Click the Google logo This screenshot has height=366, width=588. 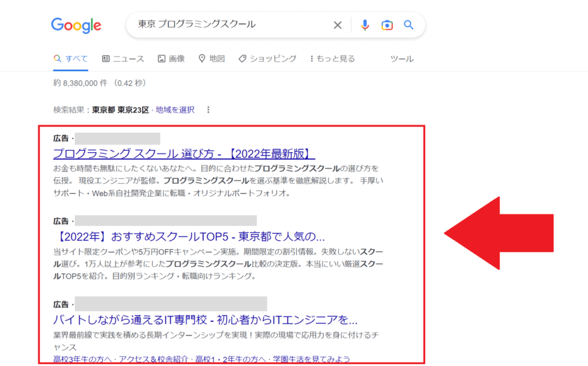(76, 25)
